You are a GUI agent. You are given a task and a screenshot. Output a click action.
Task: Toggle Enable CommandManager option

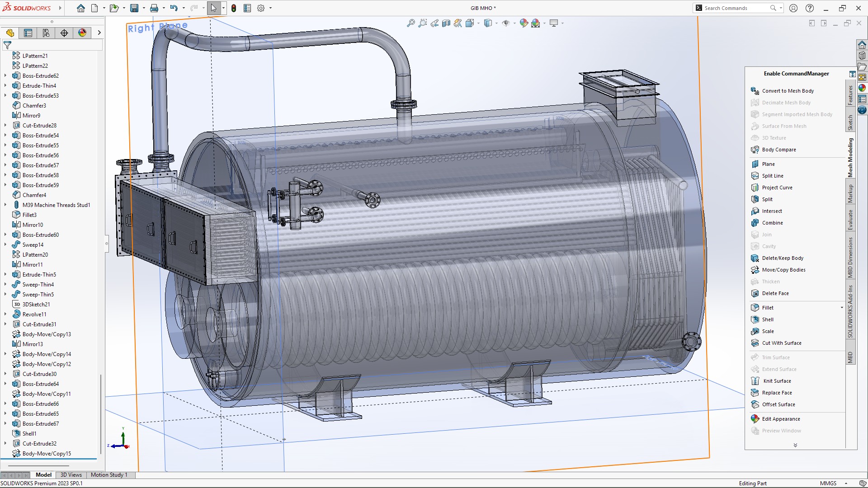(x=796, y=74)
